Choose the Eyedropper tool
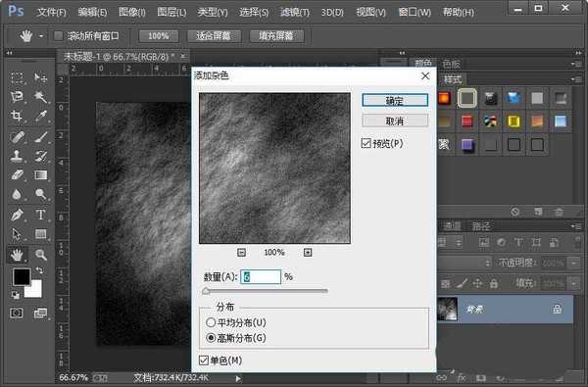The image size is (588, 387). (40, 116)
